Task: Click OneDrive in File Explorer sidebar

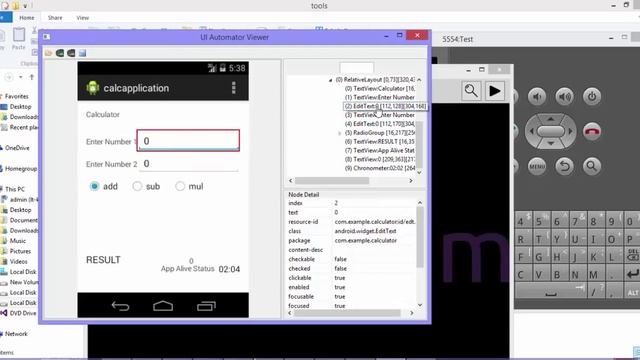Action: [x=17, y=148]
